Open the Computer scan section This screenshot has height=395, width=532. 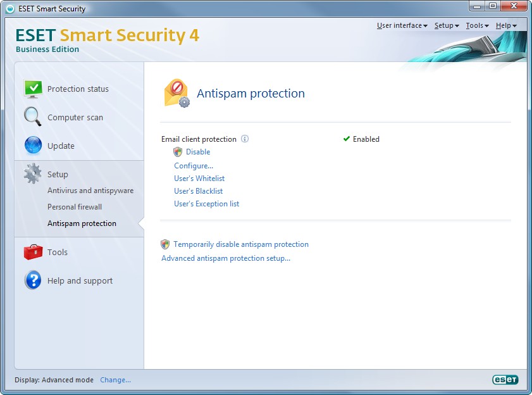75,118
